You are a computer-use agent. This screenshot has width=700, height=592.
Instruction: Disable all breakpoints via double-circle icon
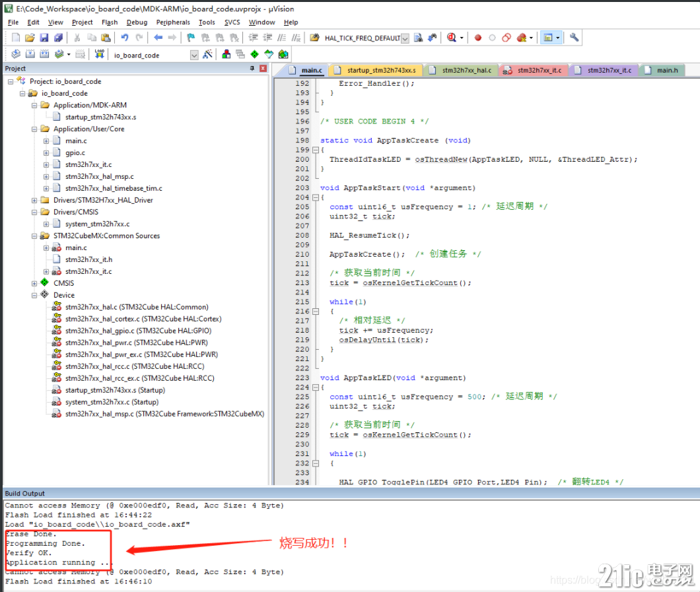[x=507, y=38]
